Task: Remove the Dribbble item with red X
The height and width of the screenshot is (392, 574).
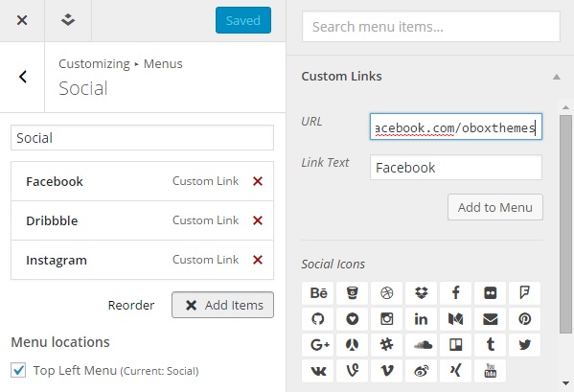Action: (x=258, y=220)
